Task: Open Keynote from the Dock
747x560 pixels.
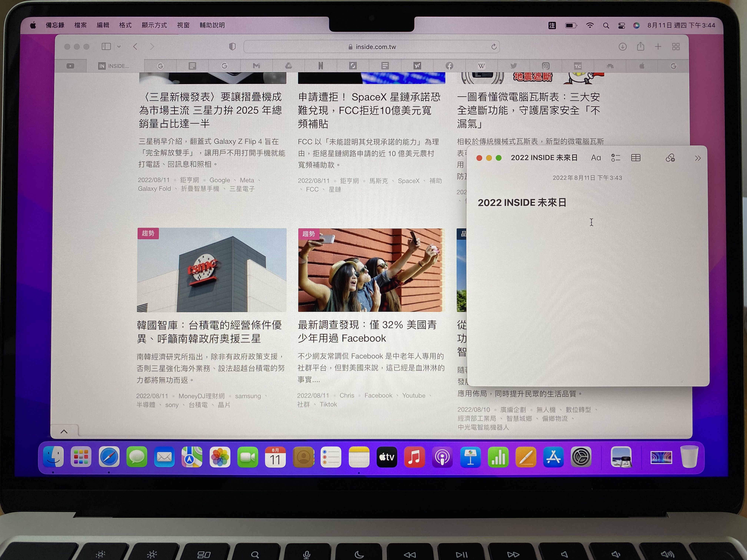Action: [x=470, y=457]
